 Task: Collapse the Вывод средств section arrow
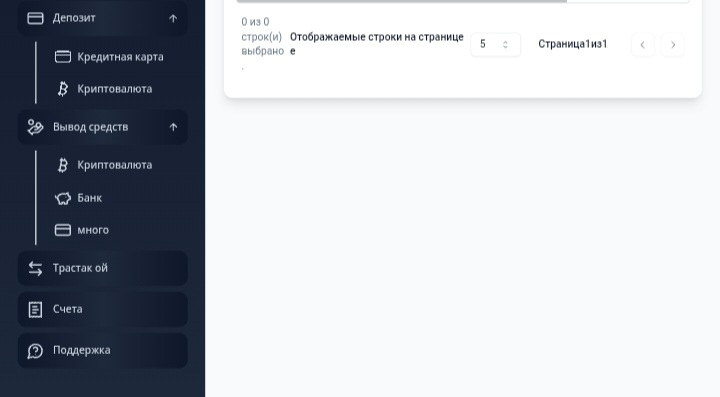(x=173, y=127)
